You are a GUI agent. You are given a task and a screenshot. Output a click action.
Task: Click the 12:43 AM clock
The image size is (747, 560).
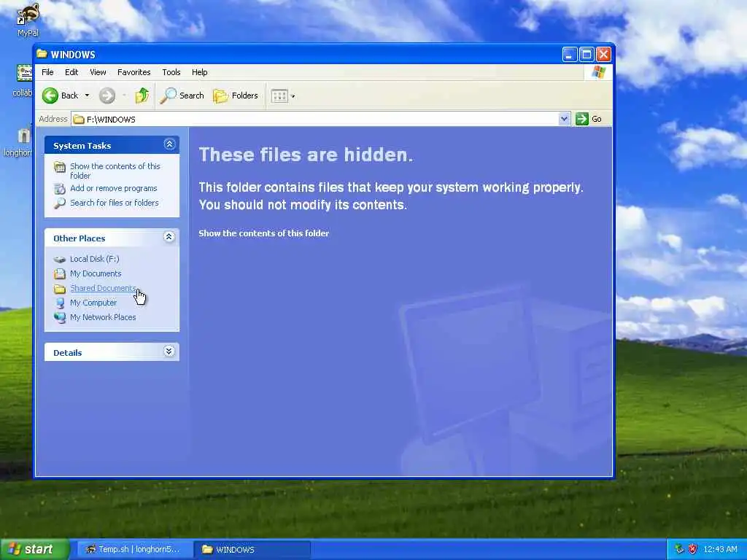pos(720,550)
